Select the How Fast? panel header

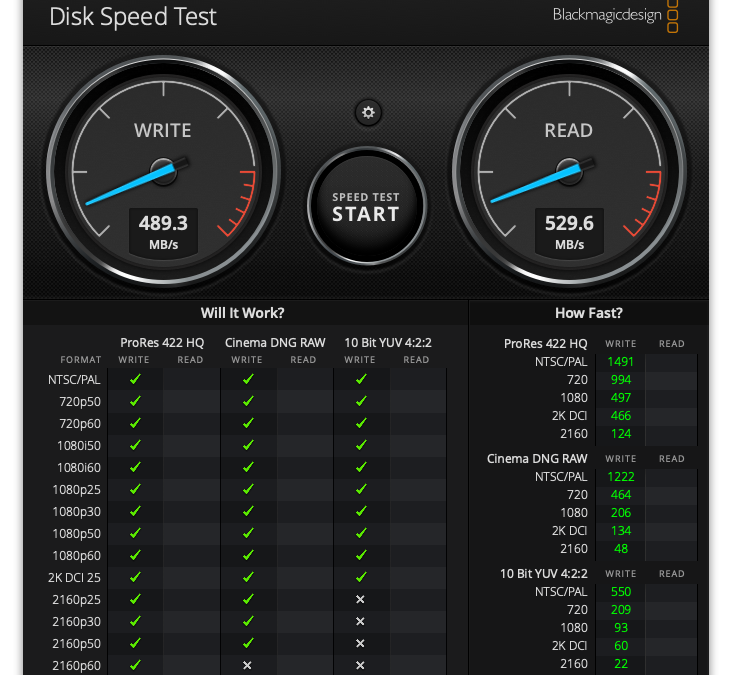(x=588, y=313)
